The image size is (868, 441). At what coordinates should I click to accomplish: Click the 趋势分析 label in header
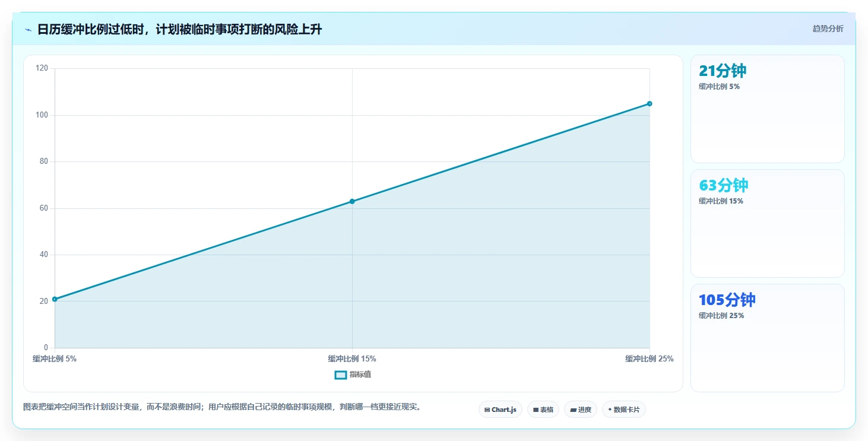click(x=828, y=28)
